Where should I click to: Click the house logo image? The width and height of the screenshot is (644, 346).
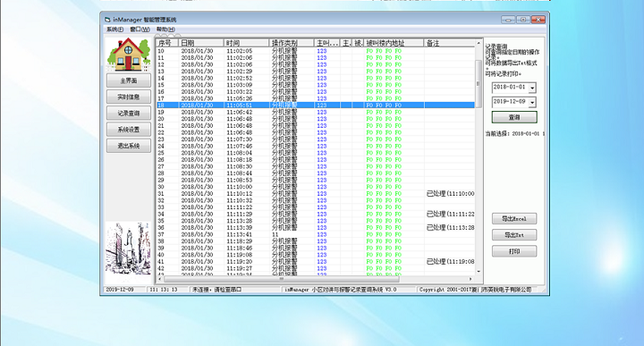[129, 55]
